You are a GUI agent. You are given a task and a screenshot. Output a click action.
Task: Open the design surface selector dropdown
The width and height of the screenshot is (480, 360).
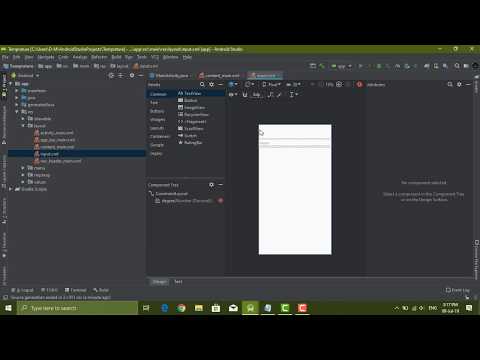pos(233,85)
